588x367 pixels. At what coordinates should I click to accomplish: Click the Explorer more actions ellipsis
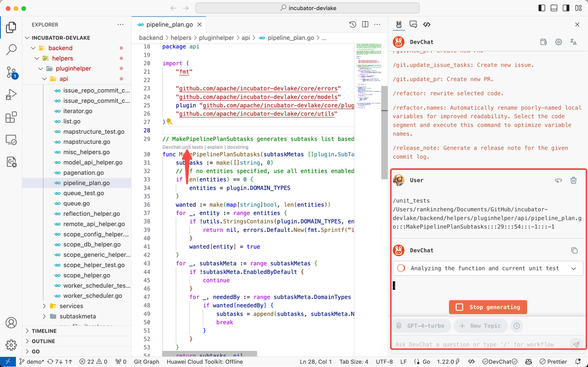pos(120,25)
